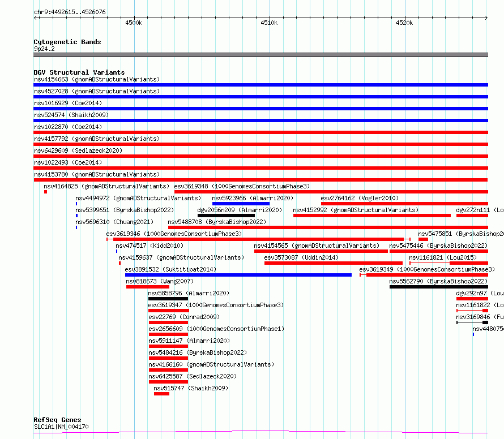The height and width of the screenshot is (439, 504).
Task: Open nsv5484216 (ByrskaBishop2022) label
Action: point(198,352)
